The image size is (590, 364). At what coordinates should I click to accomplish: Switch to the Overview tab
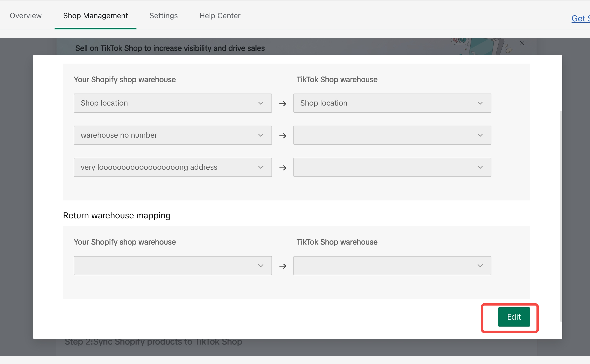pos(26,16)
